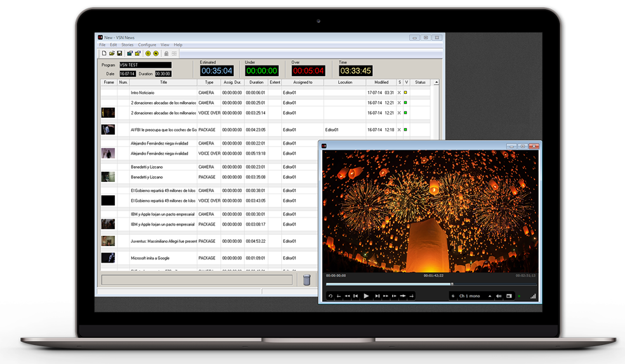Viewport: 625px width, 364px height.
Task: Select the Al FBI le preocupa thumbnail
Action: 108,129
